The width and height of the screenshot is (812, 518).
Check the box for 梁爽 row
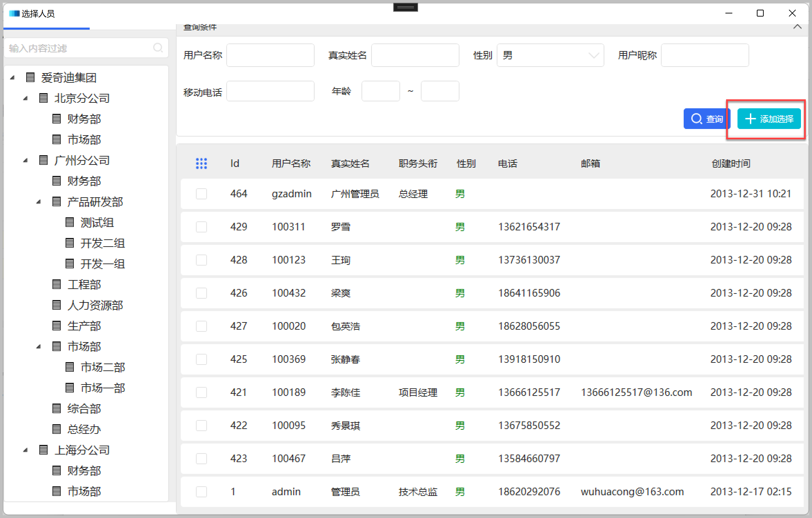click(x=201, y=293)
